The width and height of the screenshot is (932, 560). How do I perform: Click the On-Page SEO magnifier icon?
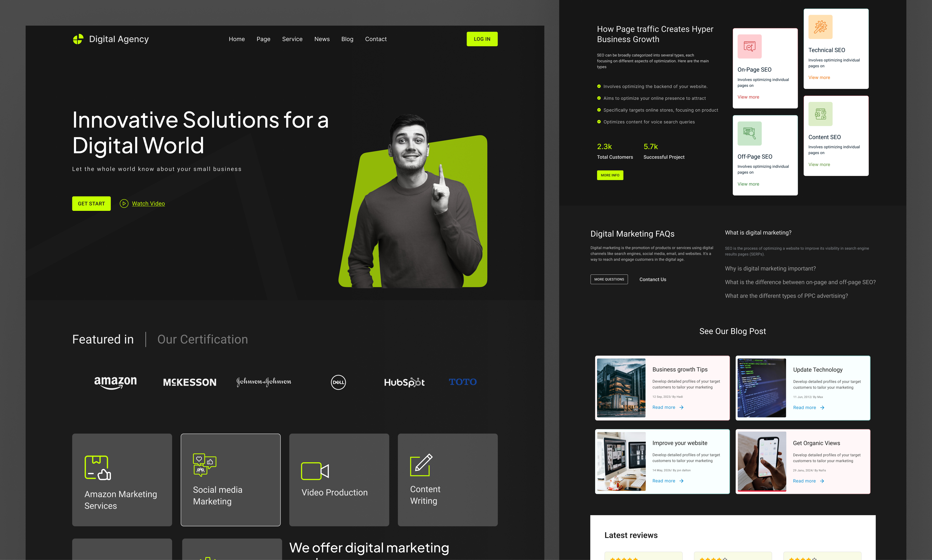pyautogui.click(x=749, y=46)
